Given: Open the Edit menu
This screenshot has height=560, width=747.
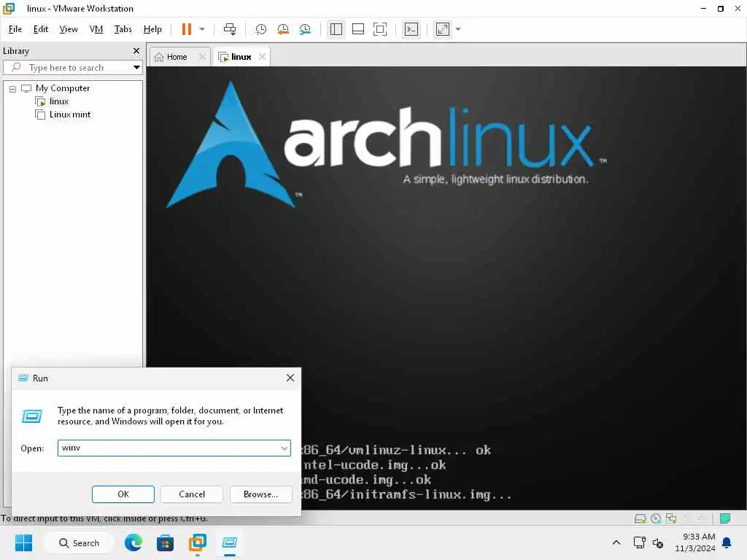Looking at the screenshot, I should (41, 29).
